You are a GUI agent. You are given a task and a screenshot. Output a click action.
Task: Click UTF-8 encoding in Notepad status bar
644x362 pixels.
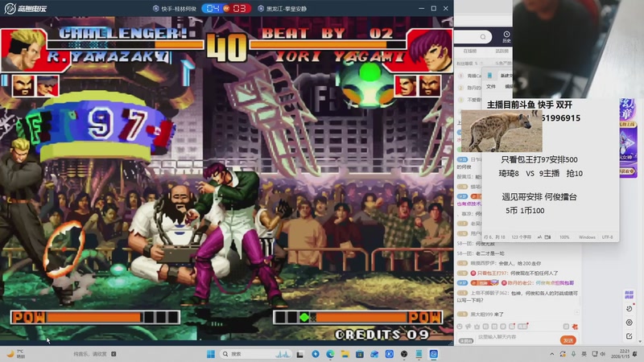pos(607,237)
